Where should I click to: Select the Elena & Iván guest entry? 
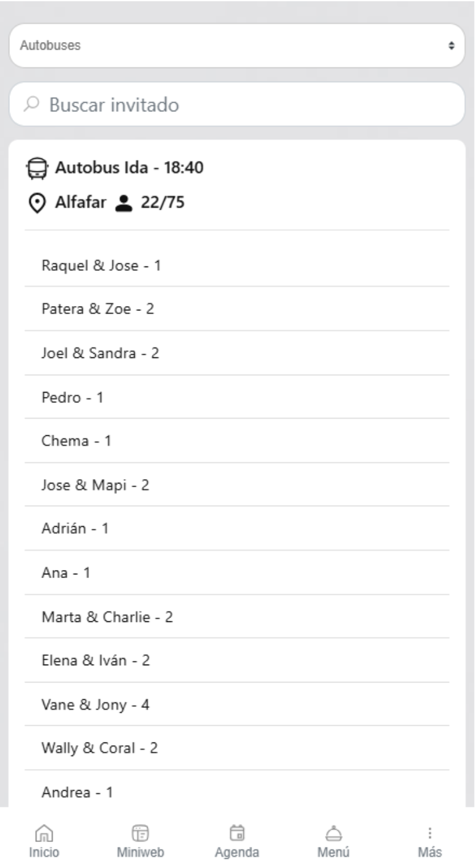(237, 660)
